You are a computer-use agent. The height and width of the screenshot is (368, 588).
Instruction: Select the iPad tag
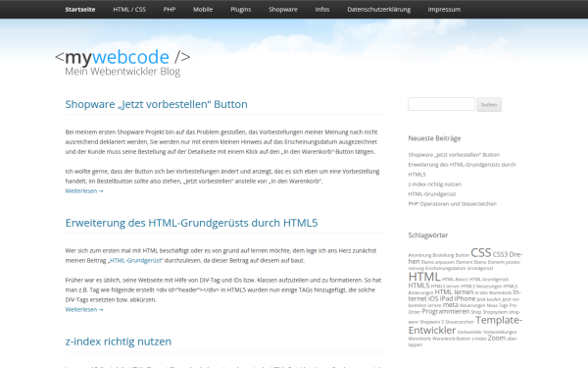pos(446,299)
